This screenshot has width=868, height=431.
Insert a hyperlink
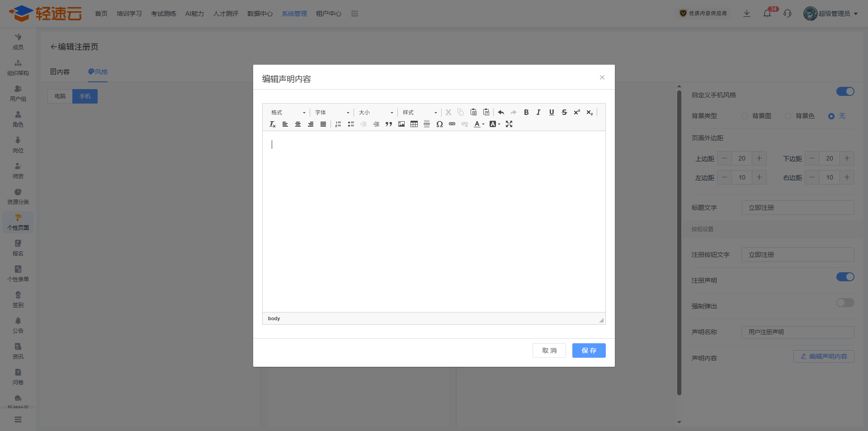pyautogui.click(x=452, y=124)
